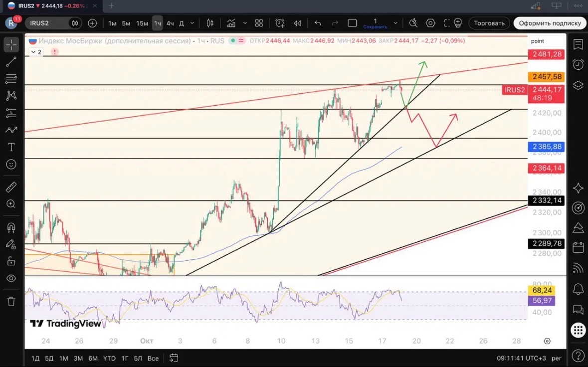
Task: Open the alerts clock panel
Action: (578, 64)
